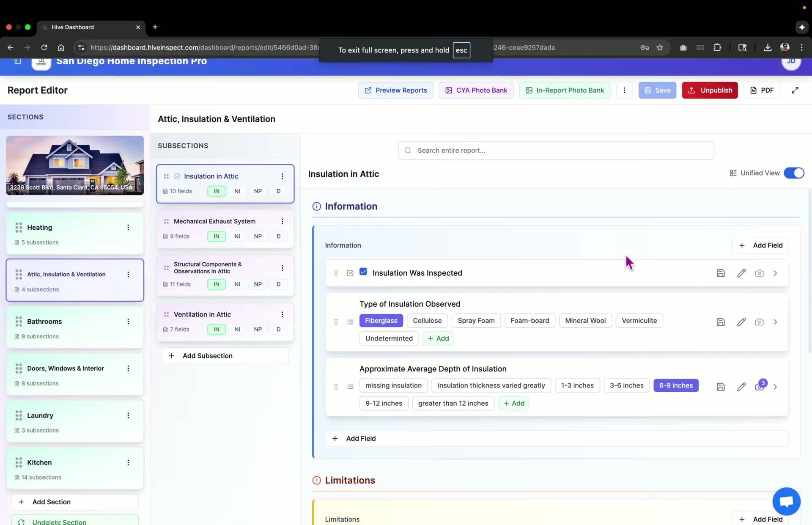The width and height of the screenshot is (812, 525).
Task: Click drag handle of Heating section
Action: (x=19, y=228)
